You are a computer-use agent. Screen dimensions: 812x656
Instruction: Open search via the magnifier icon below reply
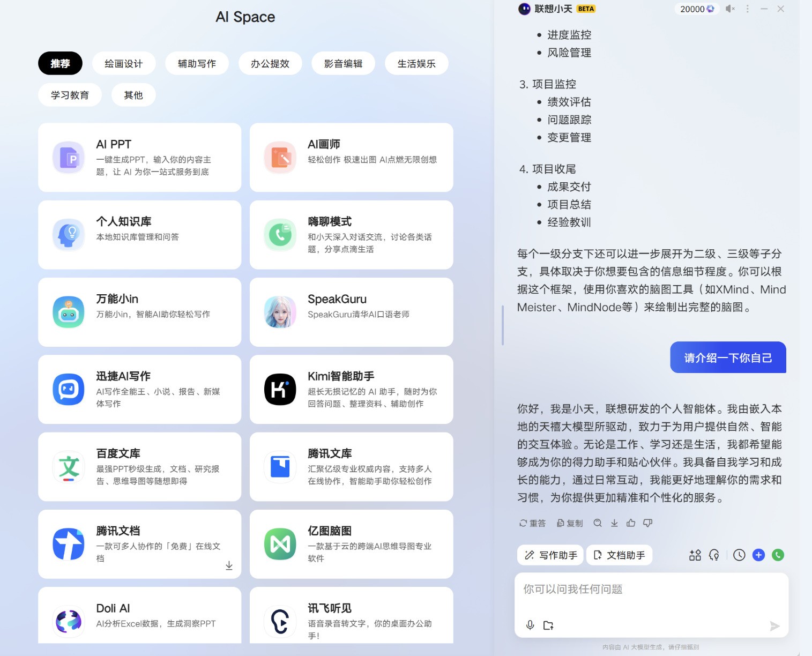598,523
